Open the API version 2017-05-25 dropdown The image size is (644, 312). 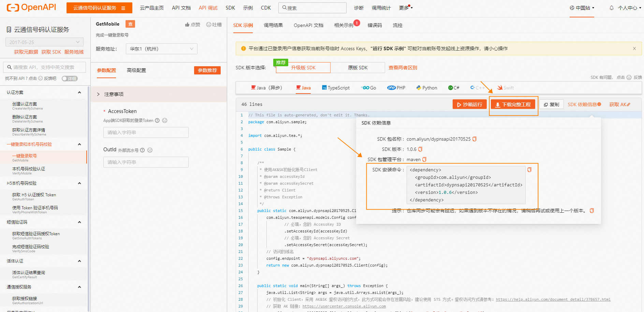(x=44, y=42)
